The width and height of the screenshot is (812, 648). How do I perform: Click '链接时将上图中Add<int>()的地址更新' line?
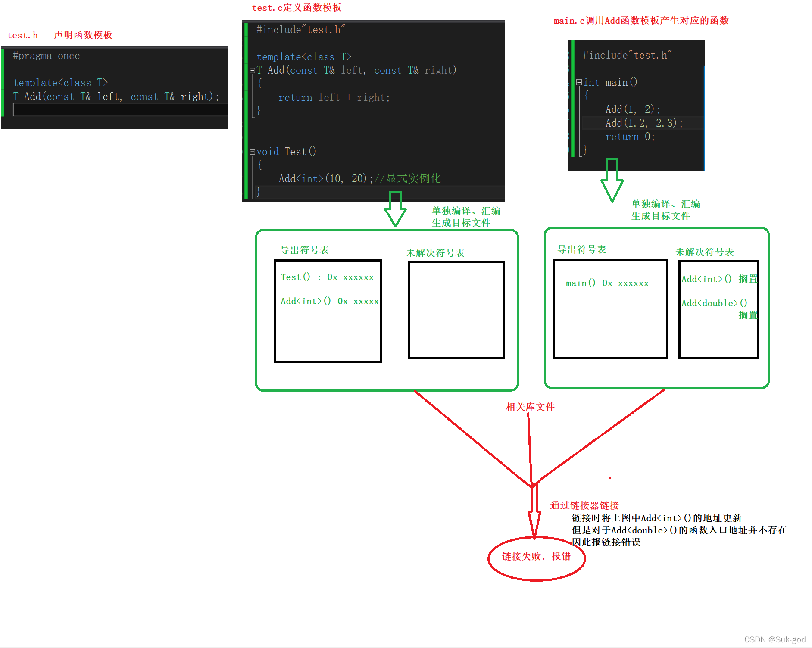click(x=657, y=518)
